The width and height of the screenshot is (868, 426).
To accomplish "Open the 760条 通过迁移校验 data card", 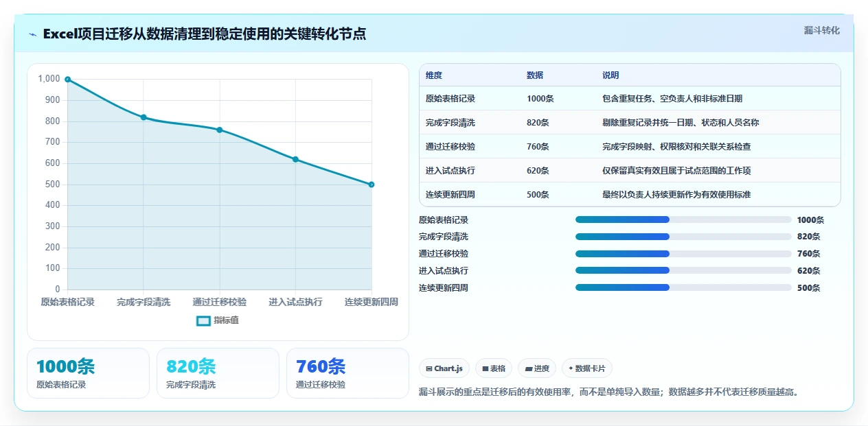I will click(x=347, y=373).
